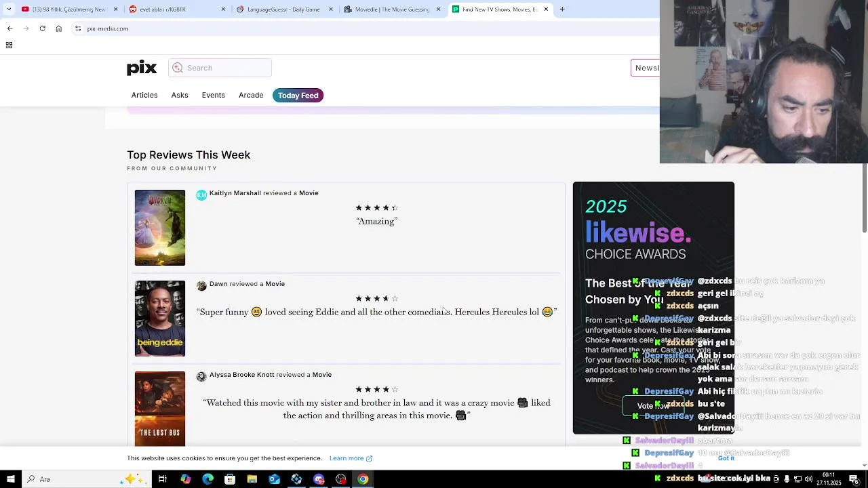This screenshot has width=868, height=488.
Task: Open Microsoft Store from the taskbar
Action: [x=230, y=479]
